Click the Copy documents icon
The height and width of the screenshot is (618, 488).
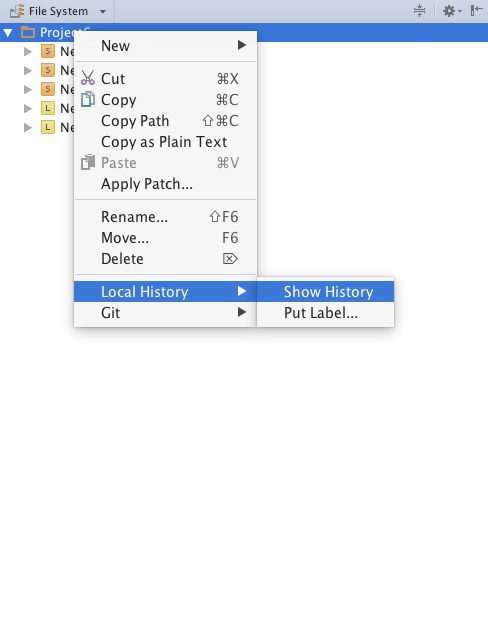pos(88,99)
